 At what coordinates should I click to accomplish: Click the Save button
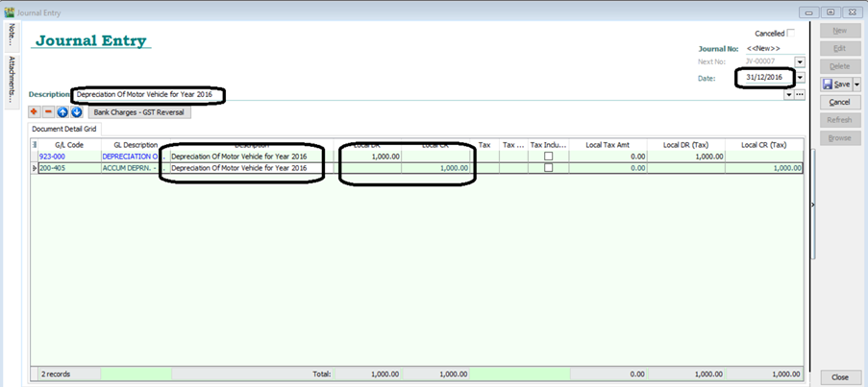835,85
